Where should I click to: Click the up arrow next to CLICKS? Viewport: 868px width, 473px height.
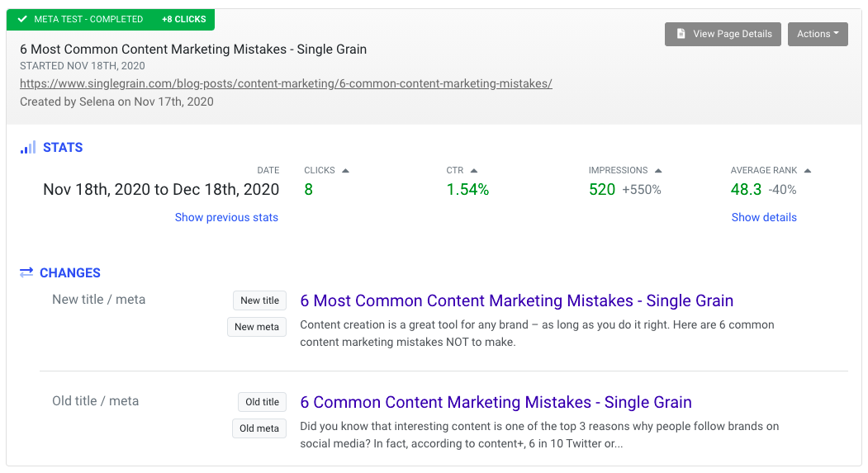pos(345,170)
